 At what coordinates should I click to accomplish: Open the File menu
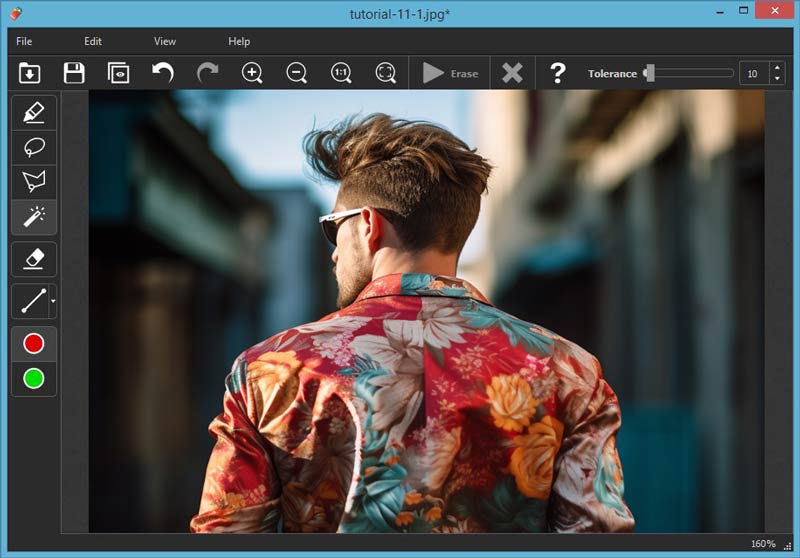click(24, 41)
